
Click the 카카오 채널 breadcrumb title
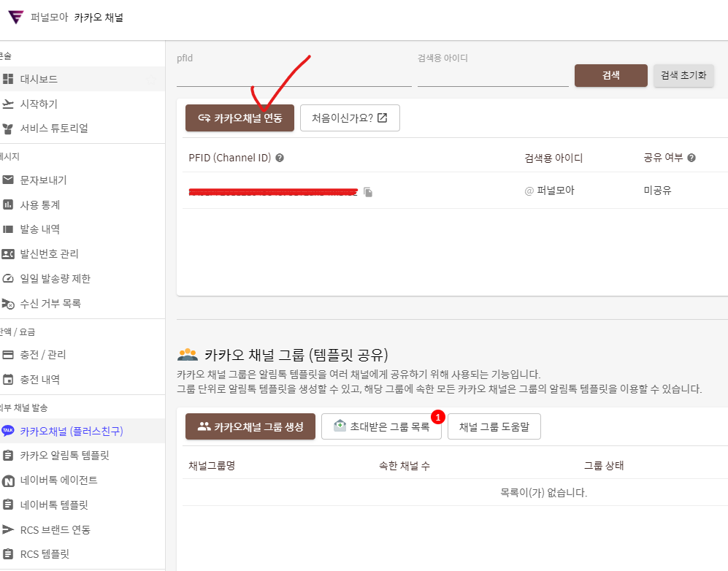click(99, 18)
